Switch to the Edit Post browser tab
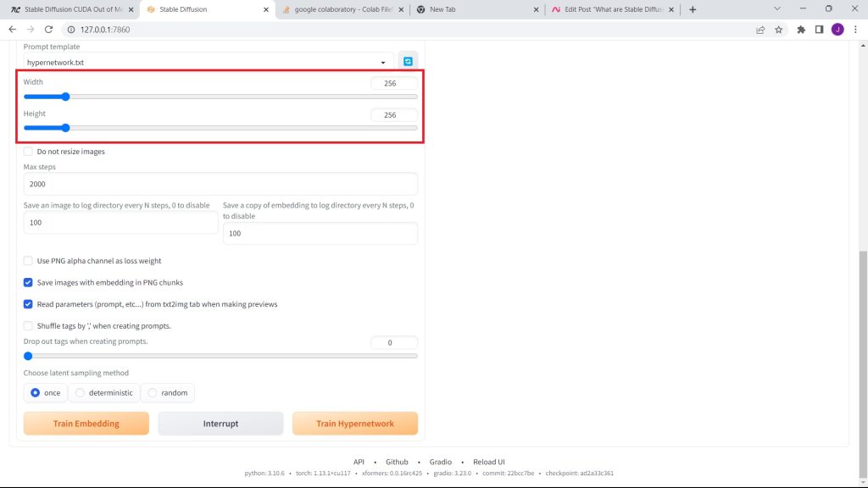Image resolution: width=868 pixels, height=488 pixels. pos(612,9)
